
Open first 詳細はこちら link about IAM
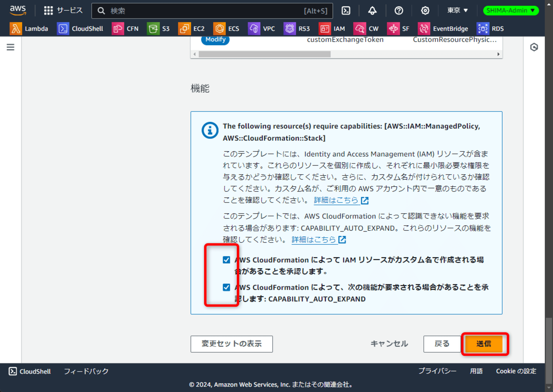pyautogui.click(x=341, y=200)
